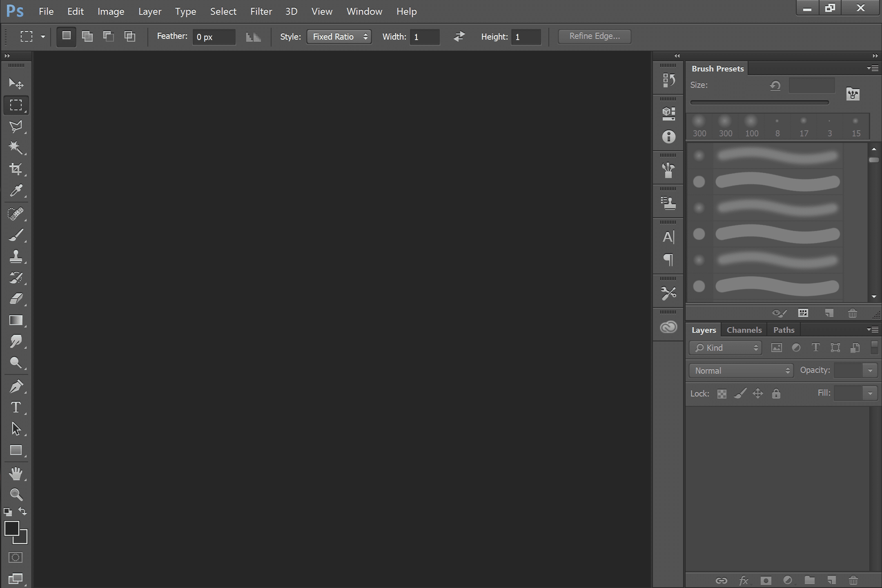This screenshot has height=588, width=882.
Task: Select the Polygonal Lasso tool
Action: tap(16, 127)
